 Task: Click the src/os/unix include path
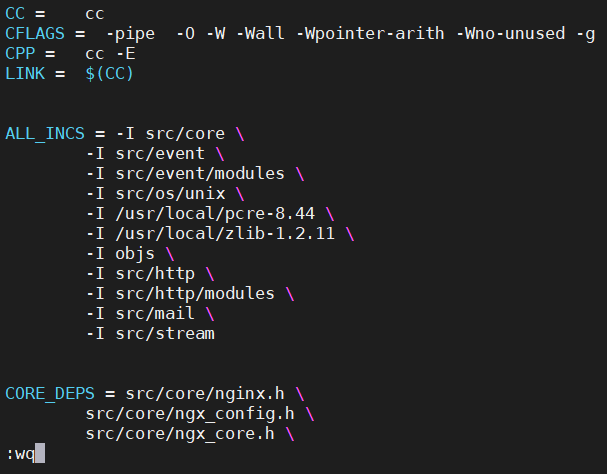pyautogui.click(x=165, y=194)
